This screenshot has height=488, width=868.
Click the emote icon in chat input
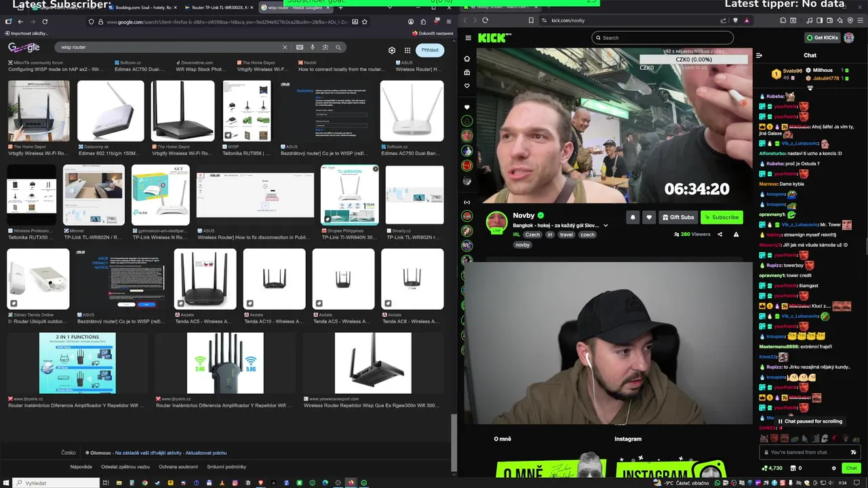click(853, 452)
